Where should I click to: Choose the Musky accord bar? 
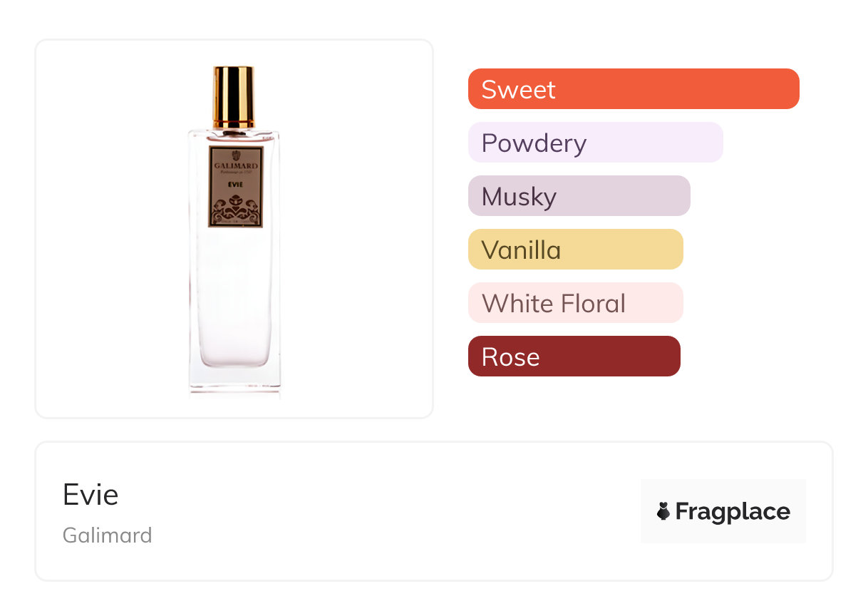579,196
